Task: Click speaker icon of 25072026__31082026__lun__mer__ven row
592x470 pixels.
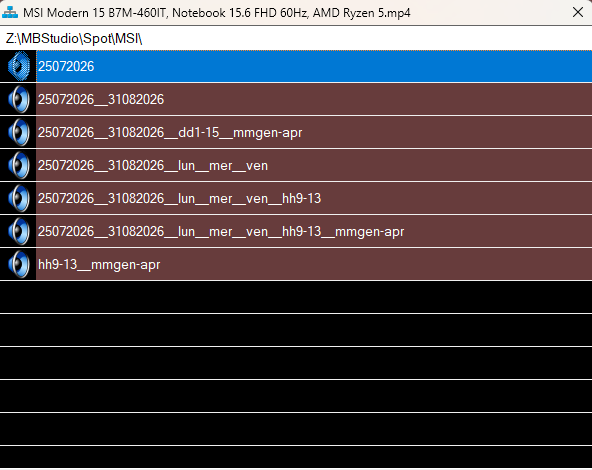Action: (19, 165)
